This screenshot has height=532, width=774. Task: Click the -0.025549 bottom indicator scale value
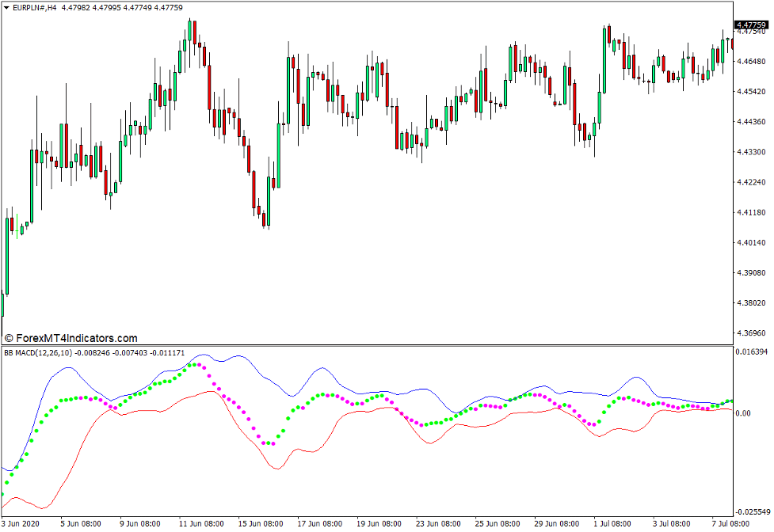(x=753, y=511)
